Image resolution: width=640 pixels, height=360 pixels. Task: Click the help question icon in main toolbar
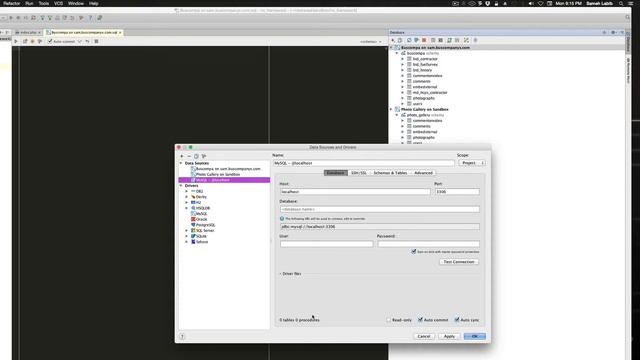point(90,18)
